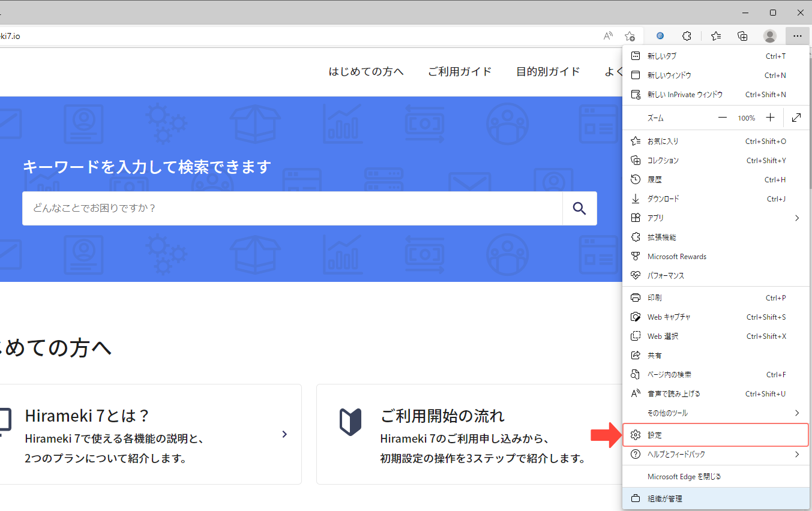Click the Read aloud icon in address bar
The width and height of the screenshot is (812, 511).
coord(609,36)
